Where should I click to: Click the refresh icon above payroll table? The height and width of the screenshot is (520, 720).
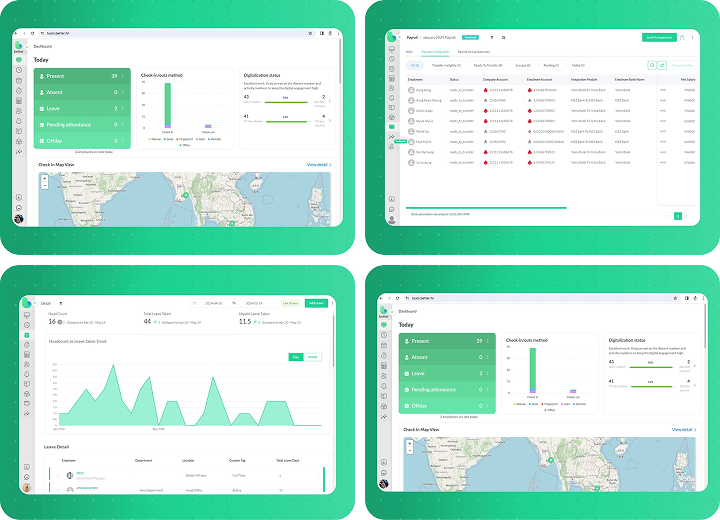coord(653,65)
